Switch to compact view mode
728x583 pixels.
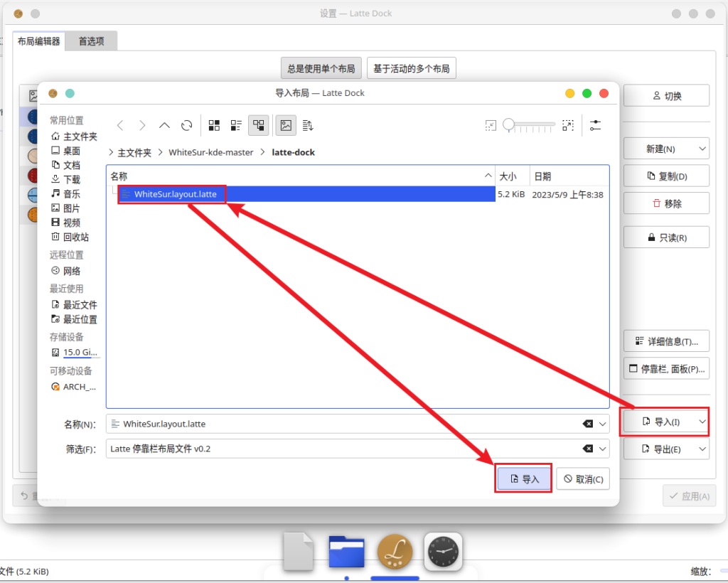(x=236, y=125)
